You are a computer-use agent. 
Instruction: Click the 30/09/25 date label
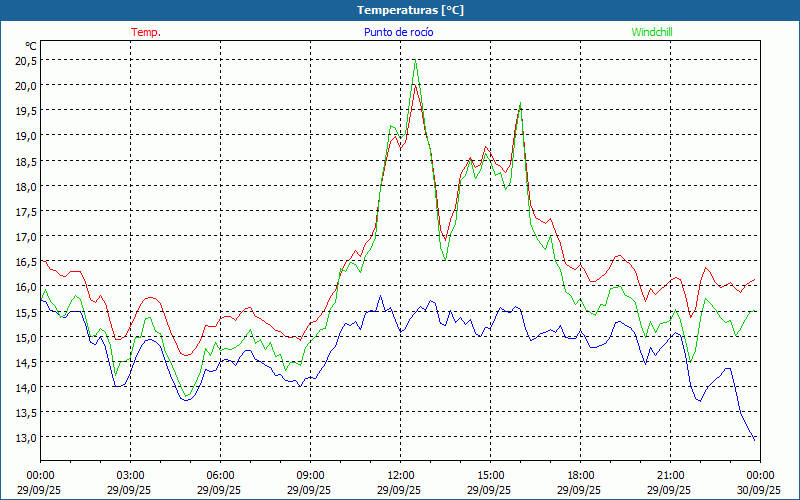tap(759, 490)
